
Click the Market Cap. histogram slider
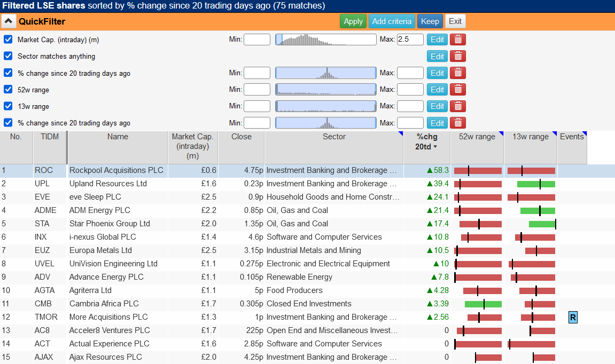tap(326, 39)
